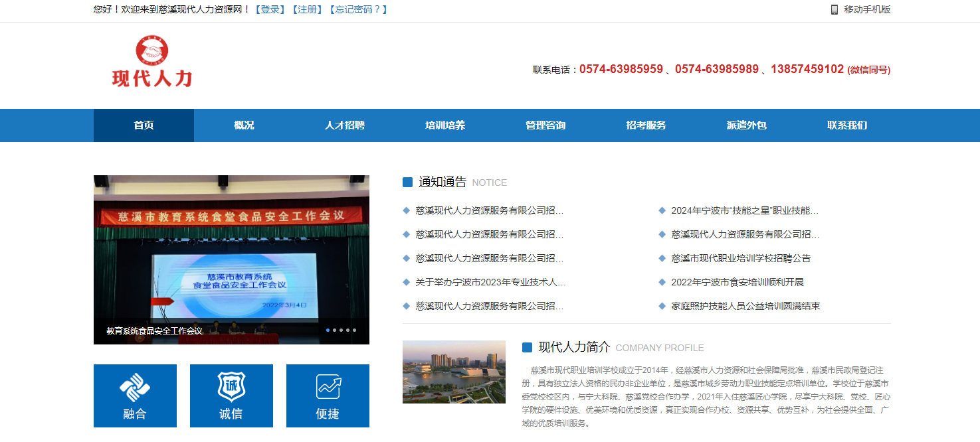The width and height of the screenshot is (980, 442).
Task: Open the 招考服务 navigation item
Action: 646,125
